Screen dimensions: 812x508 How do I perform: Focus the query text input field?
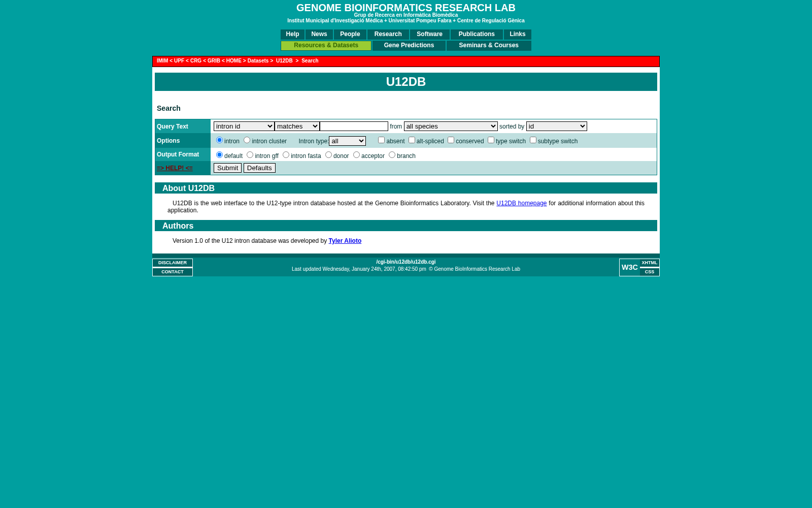pyautogui.click(x=354, y=126)
